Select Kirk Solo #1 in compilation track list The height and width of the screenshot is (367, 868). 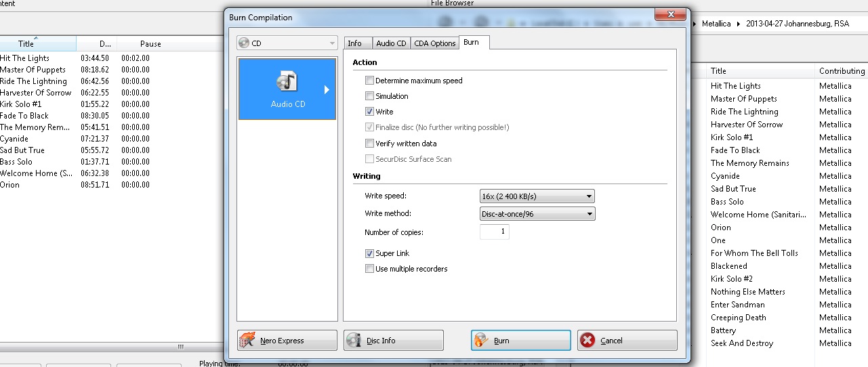tap(21, 104)
